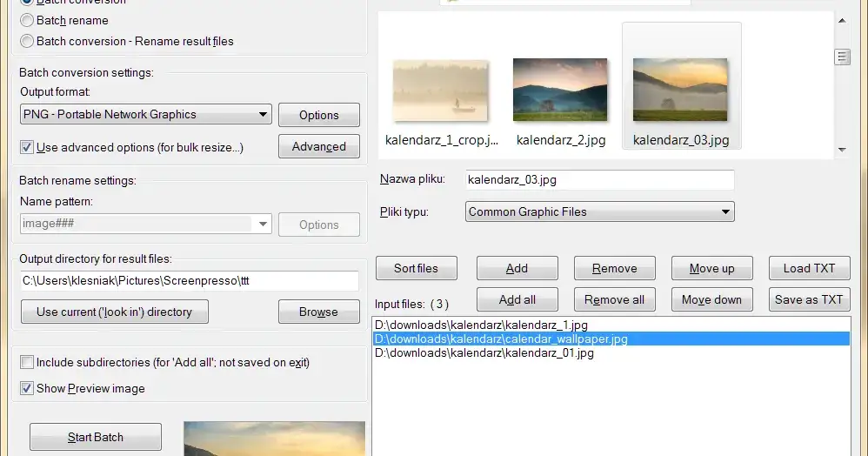Open Options for output format
The width and height of the screenshot is (868, 456).
tap(318, 115)
